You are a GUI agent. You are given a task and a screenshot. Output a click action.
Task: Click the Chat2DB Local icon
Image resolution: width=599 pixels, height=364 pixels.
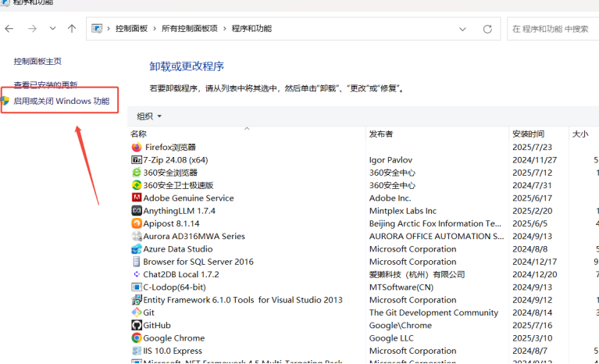coord(137,274)
